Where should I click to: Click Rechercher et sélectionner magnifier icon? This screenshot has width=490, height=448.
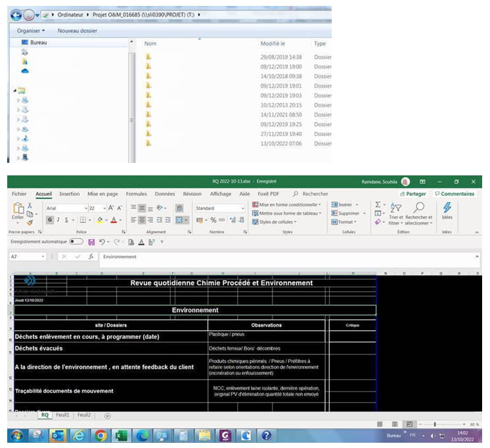(x=418, y=208)
